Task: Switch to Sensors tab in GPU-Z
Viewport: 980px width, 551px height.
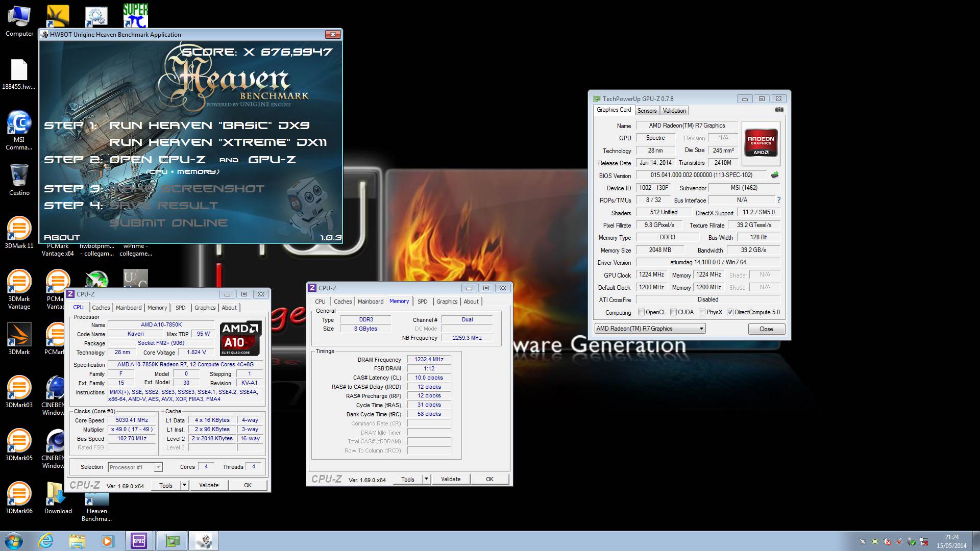Action: [647, 111]
